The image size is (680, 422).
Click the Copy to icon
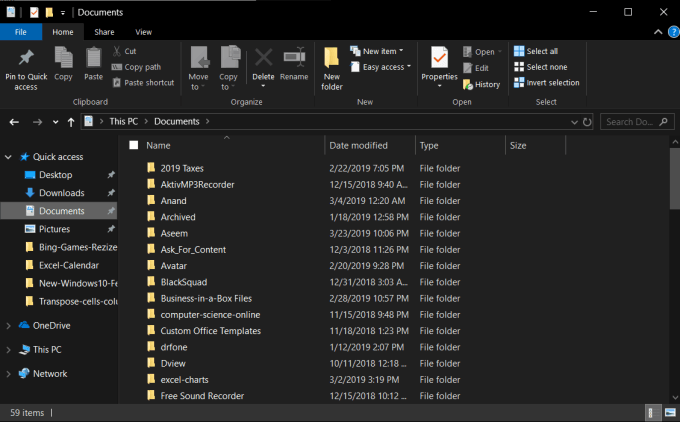click(230, 57)
